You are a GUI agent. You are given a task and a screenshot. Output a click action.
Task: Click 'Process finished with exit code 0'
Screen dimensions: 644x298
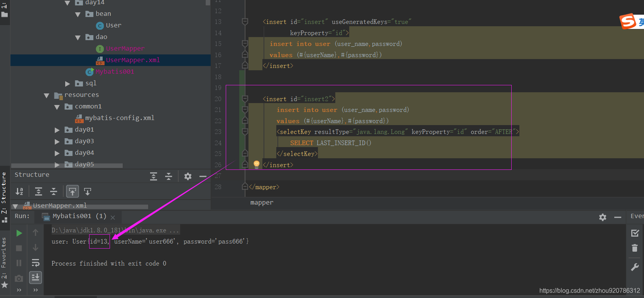click(x=109, y=264)
